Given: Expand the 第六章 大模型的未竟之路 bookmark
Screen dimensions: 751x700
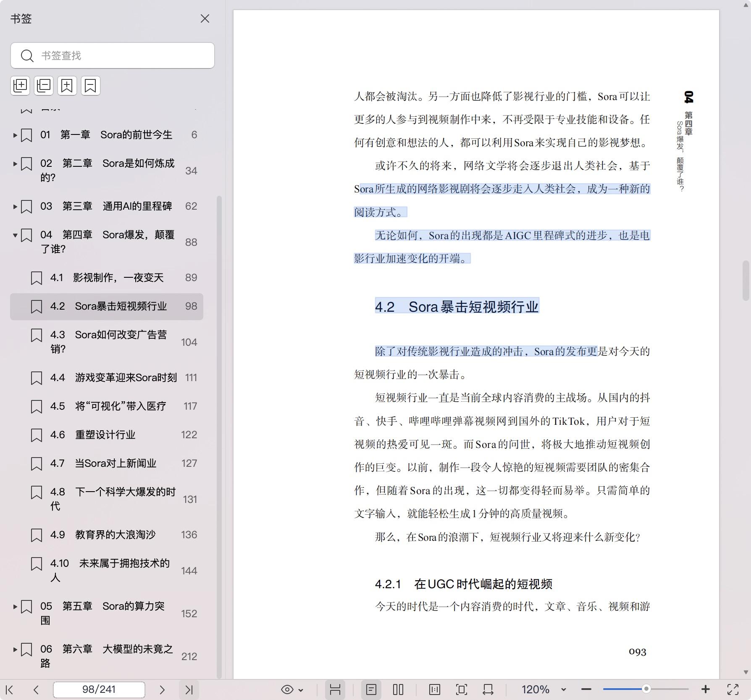Looking at the screenshot, I should click(x=15, y=650).
